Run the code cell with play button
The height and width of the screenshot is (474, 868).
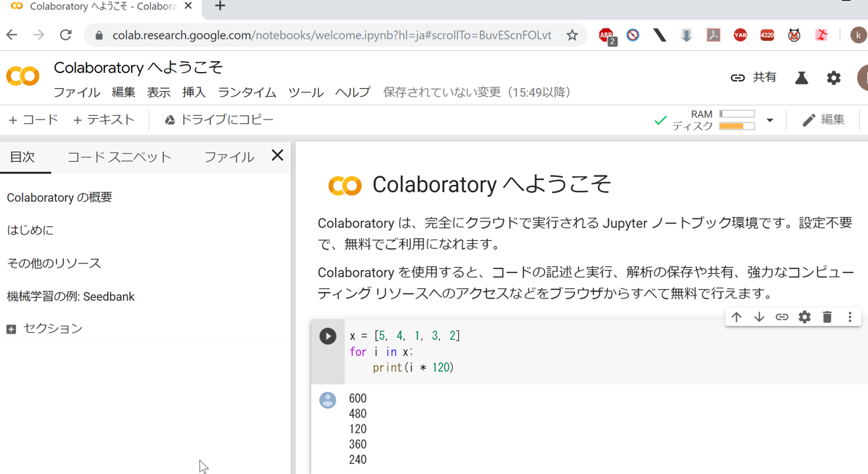point(328,336)
